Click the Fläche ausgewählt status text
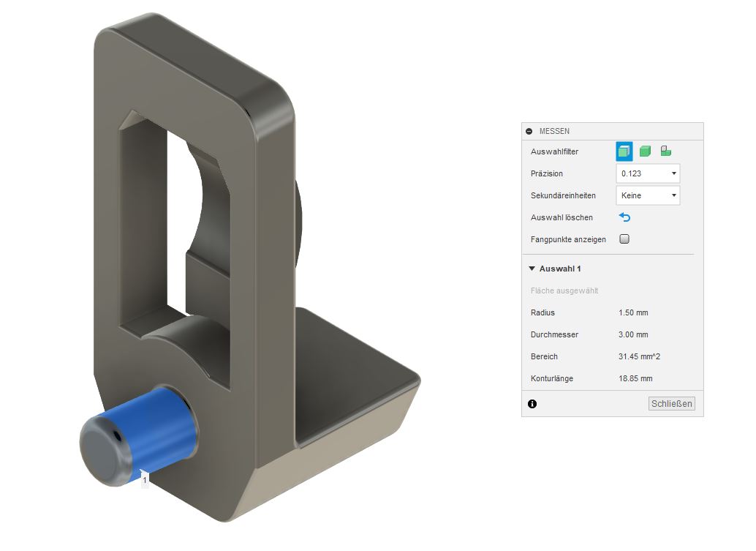This screenshot has width=756, height=551. [x=564, y=291]
